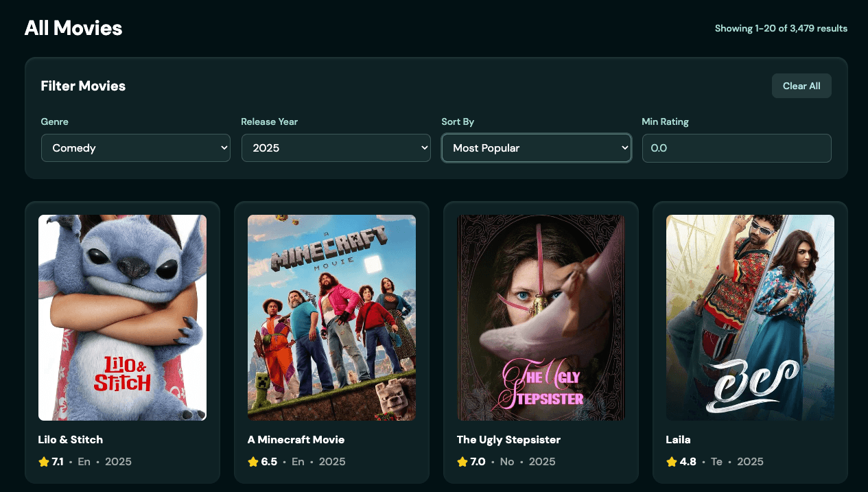The height and width of the screenshot is (492, 868).
Task: Focus the Min Rating input field
Action: pos(736,148)
